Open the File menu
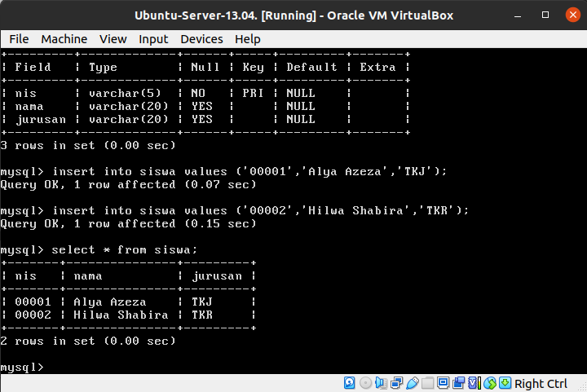Viewport: 587px width, 392px height. pyautogui.click(x=19, y=39)
